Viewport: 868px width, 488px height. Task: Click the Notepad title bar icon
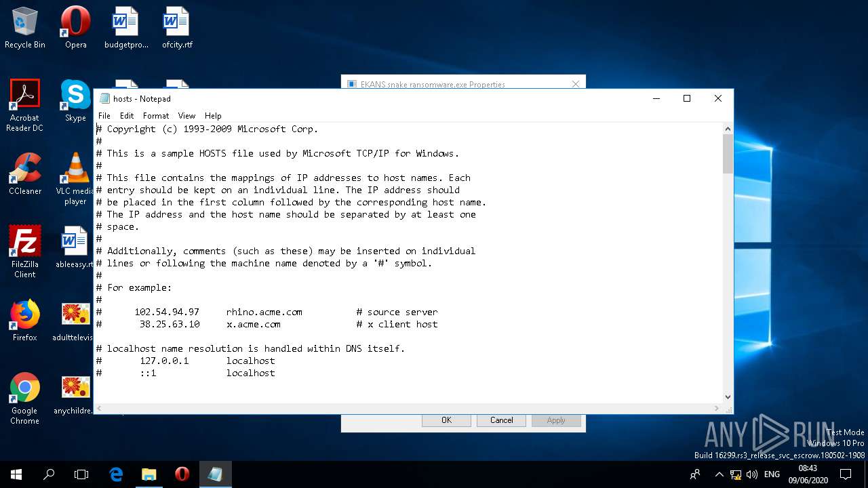pos(104,98)
